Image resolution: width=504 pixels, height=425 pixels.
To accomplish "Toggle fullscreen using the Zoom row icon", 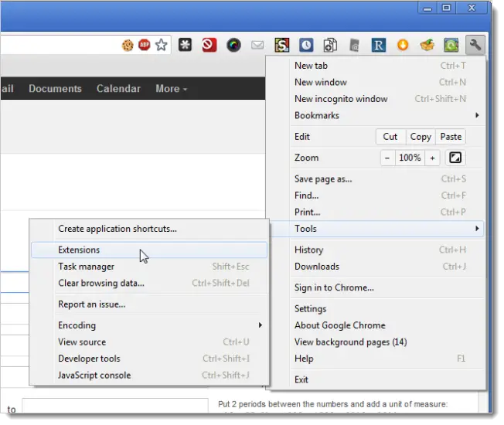I will tap(455, 158).
